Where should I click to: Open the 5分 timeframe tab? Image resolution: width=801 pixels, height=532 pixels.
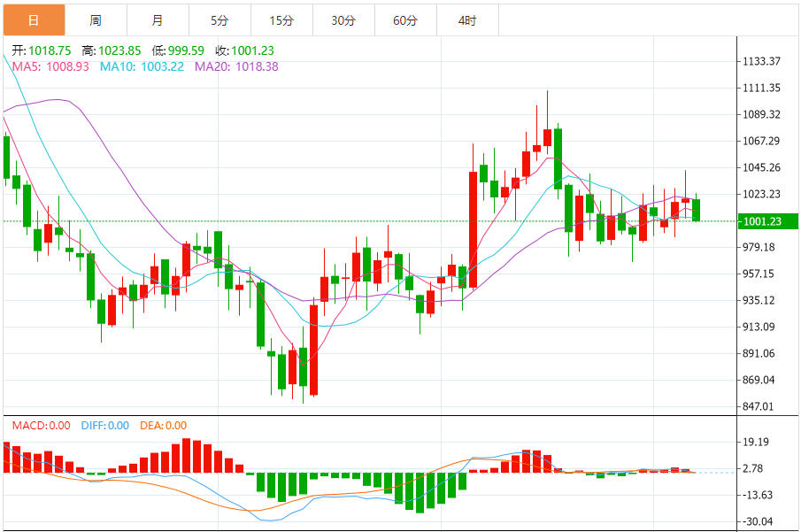point(220,20)
